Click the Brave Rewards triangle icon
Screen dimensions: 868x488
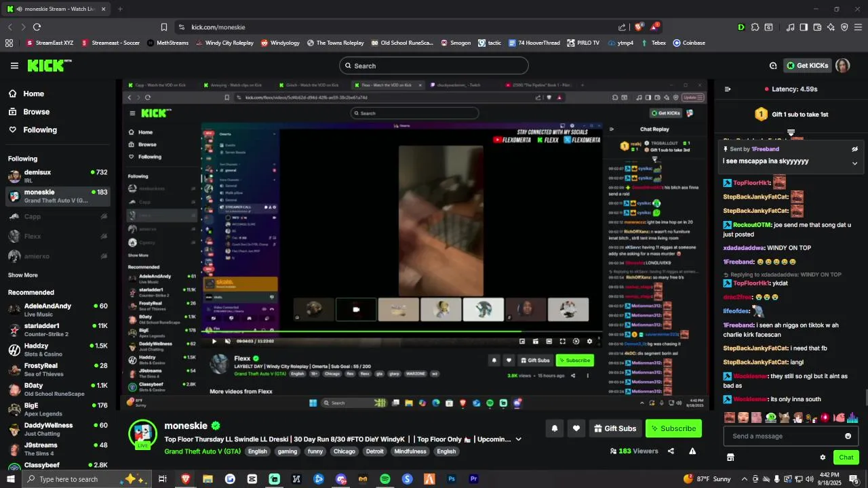[x=654, y=27]
